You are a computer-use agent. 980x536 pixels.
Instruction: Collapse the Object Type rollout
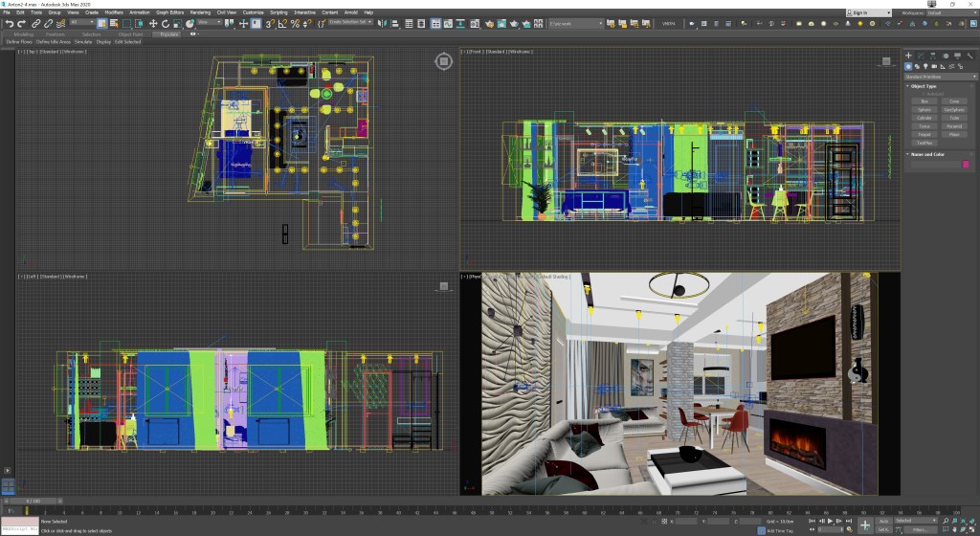pyautogui.click(x=924, y=86)
